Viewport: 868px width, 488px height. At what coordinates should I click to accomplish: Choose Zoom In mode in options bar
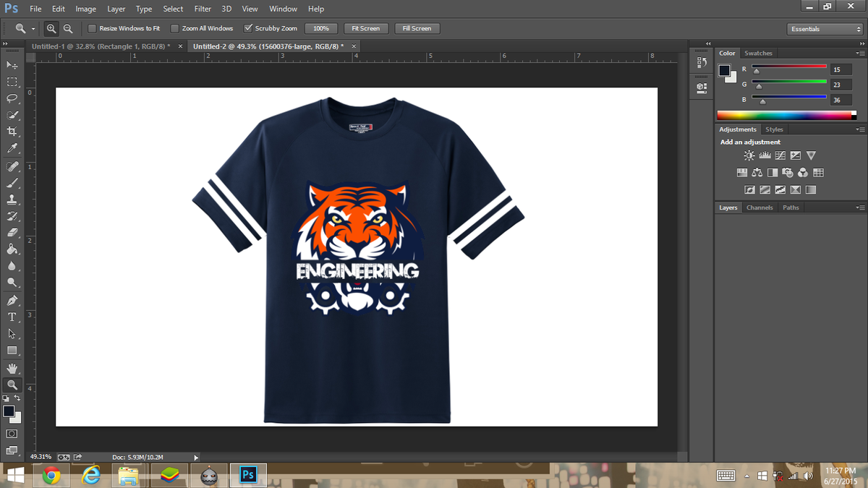[x=51, y=28]
